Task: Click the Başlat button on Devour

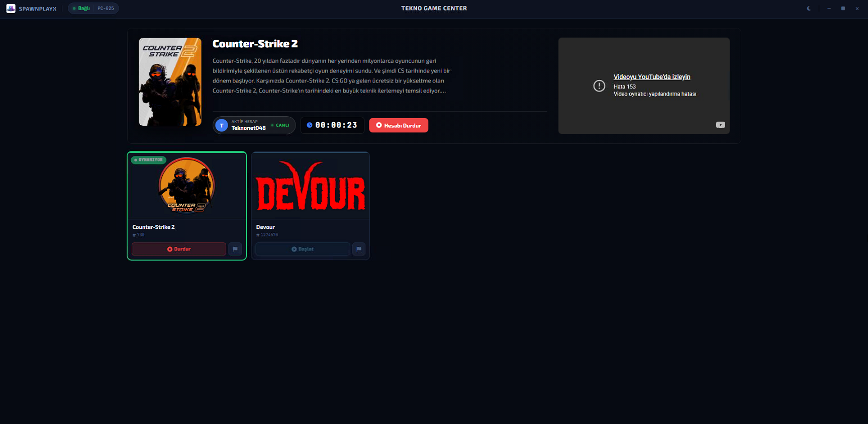Action: coord(303,249)
